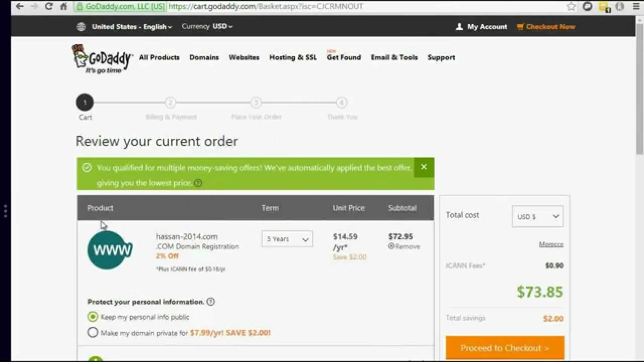Click help icon after 'lowest price'
The image size is (644, 362).
[x=198, y=183]
